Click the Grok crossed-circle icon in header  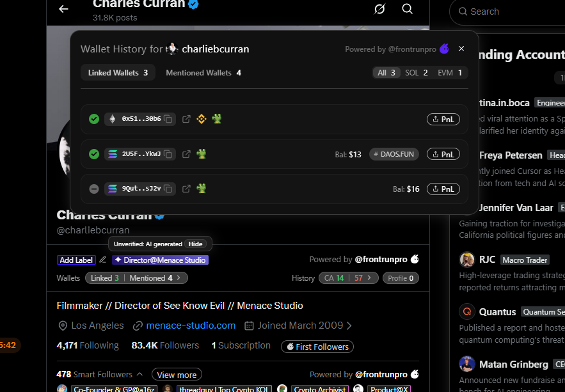[379, 9]
